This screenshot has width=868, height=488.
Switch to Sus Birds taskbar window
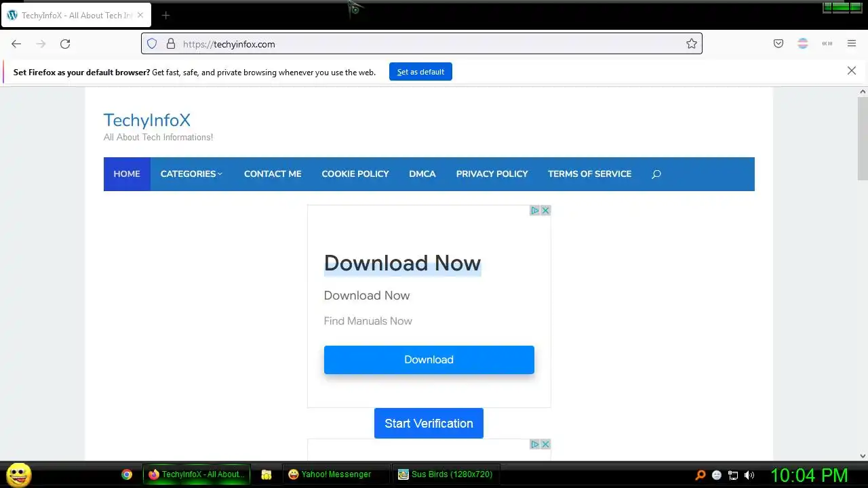pos(448,474)
